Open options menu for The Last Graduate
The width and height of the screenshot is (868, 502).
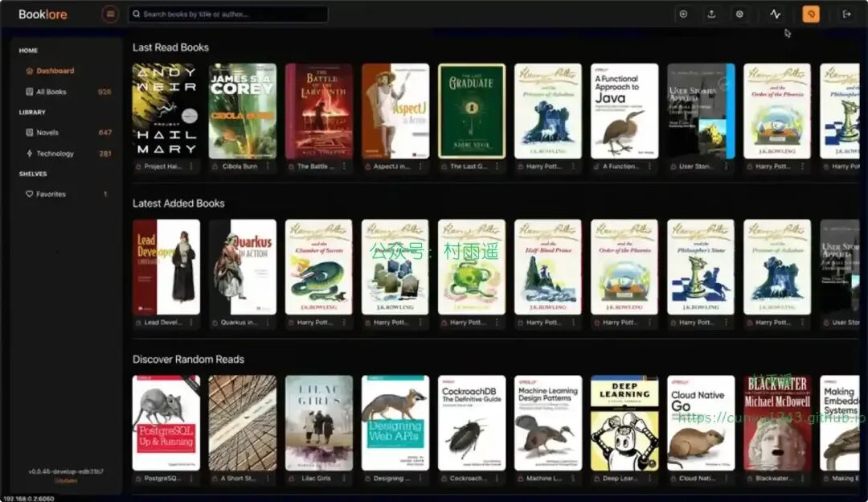pyautogui.click(x=497, y=167)
